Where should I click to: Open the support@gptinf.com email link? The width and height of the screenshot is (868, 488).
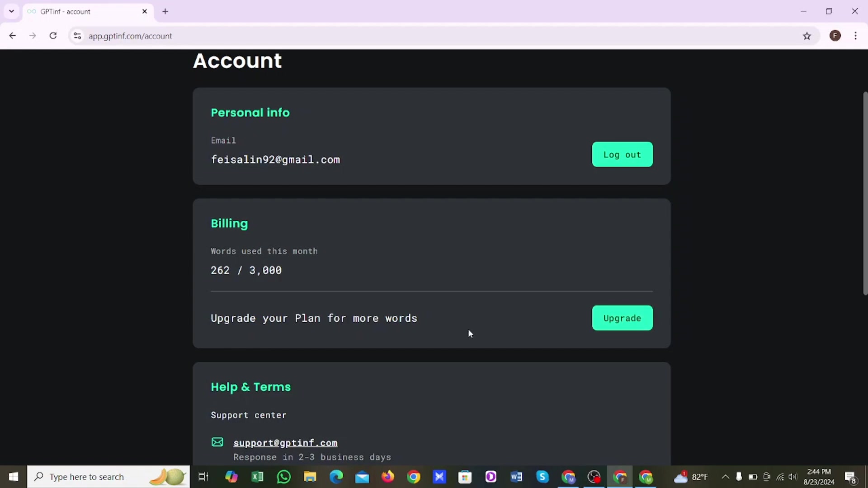(x=285, y=443)
